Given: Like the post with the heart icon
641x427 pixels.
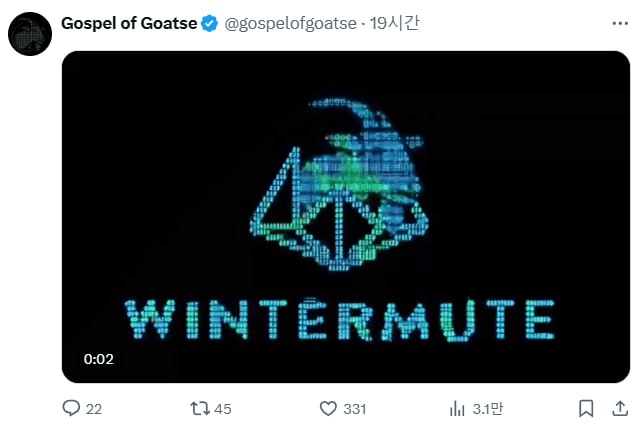Looking at the screenshot, I should tap(328, 408).
